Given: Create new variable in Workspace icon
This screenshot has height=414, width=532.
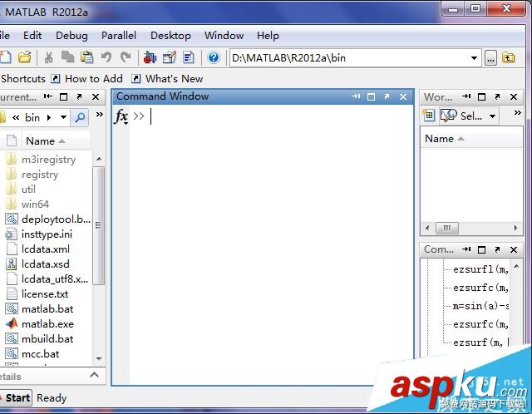Looking at the screenshot, I should (x=429, y=116).
